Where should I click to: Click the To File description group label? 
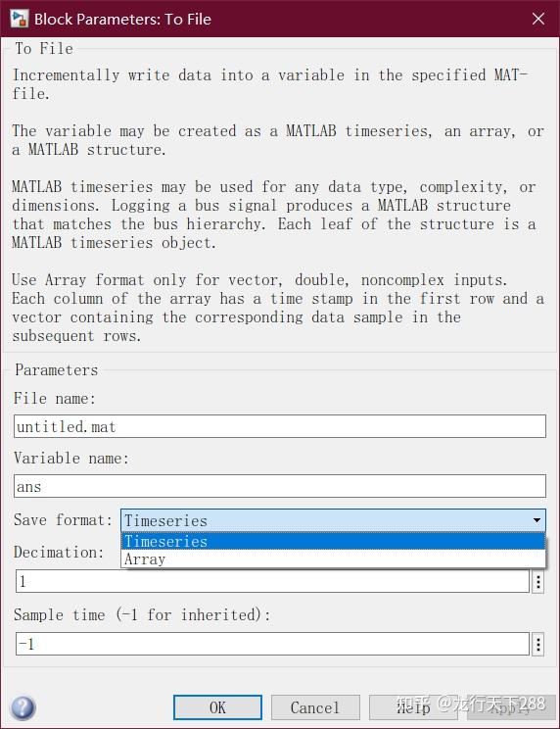click(x=44, y=48)
